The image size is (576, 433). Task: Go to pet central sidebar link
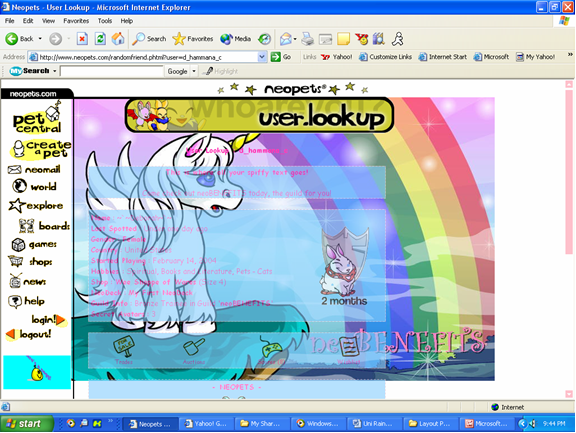[x=37, y=118]
